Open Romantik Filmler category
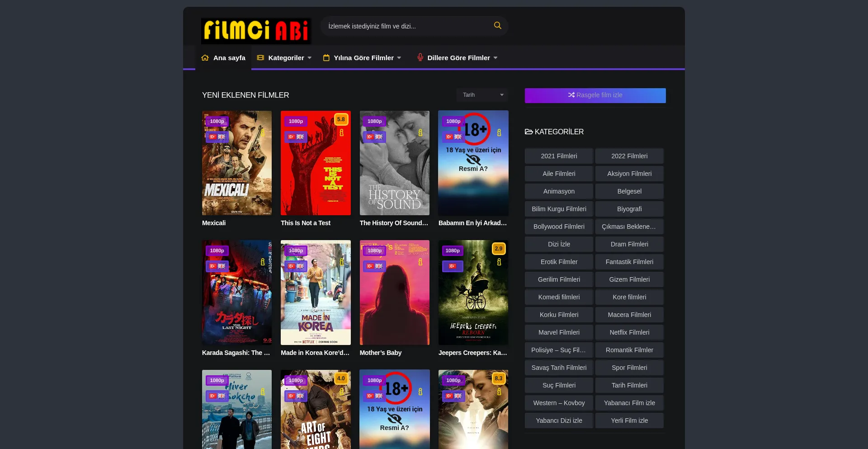 pyautogui.click(x=629, y=350)
